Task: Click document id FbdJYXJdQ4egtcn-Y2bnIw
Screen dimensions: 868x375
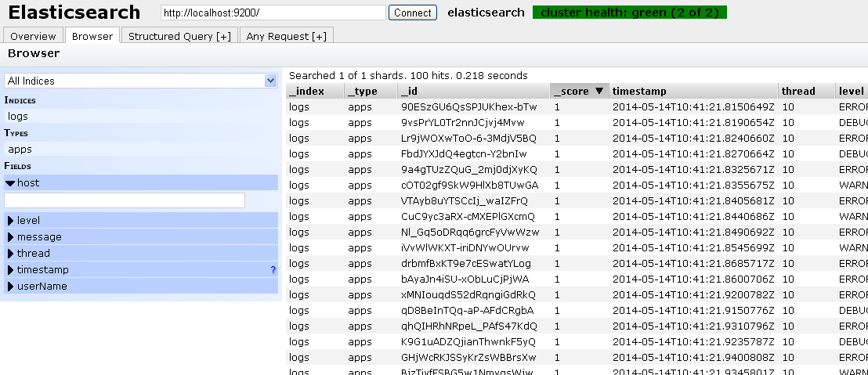Action: point(464,153)
